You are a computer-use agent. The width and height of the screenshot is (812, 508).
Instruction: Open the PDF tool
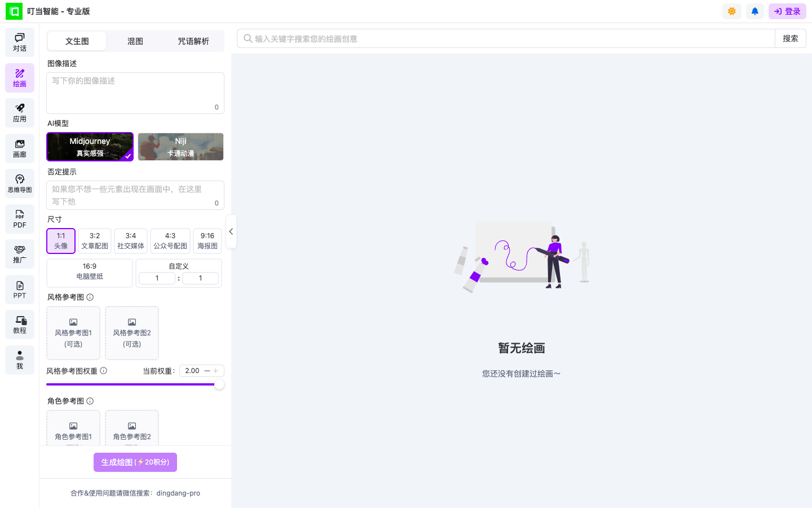19,219
